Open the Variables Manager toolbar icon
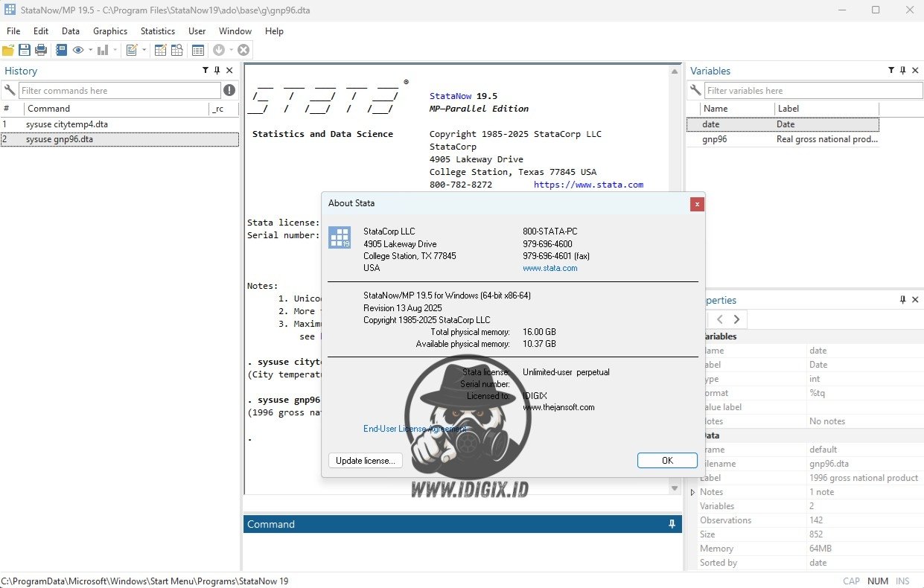The width and height of the screenshot is (924, 588). click(x=197, y=50)
